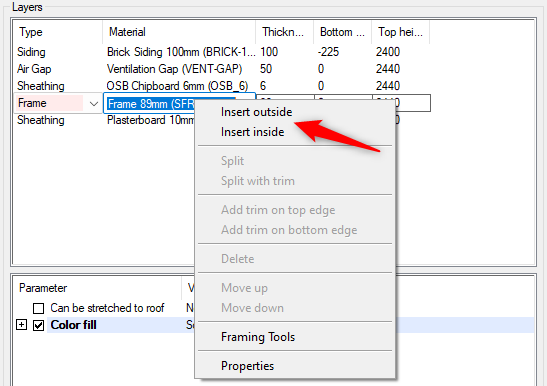The width and height of the screenshot is (547, 386).
Task: Open the Frame type dropdown
Action: (93, 104)
